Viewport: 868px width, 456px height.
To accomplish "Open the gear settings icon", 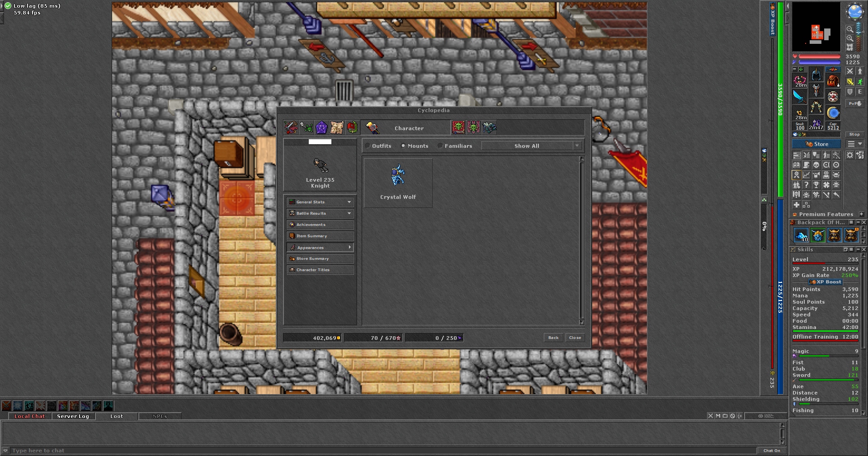I will point(850,155).
